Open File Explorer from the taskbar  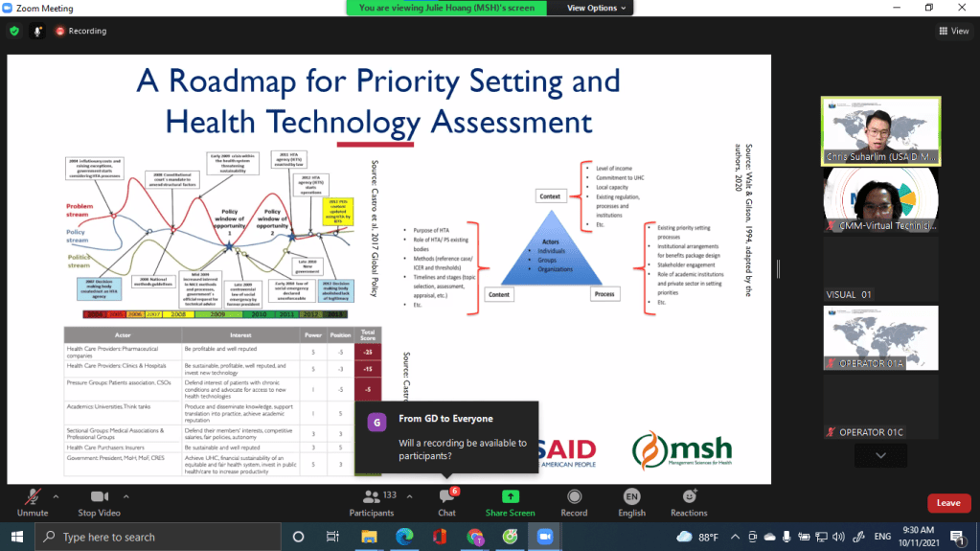pyautogui.click(x=368, y=537)
